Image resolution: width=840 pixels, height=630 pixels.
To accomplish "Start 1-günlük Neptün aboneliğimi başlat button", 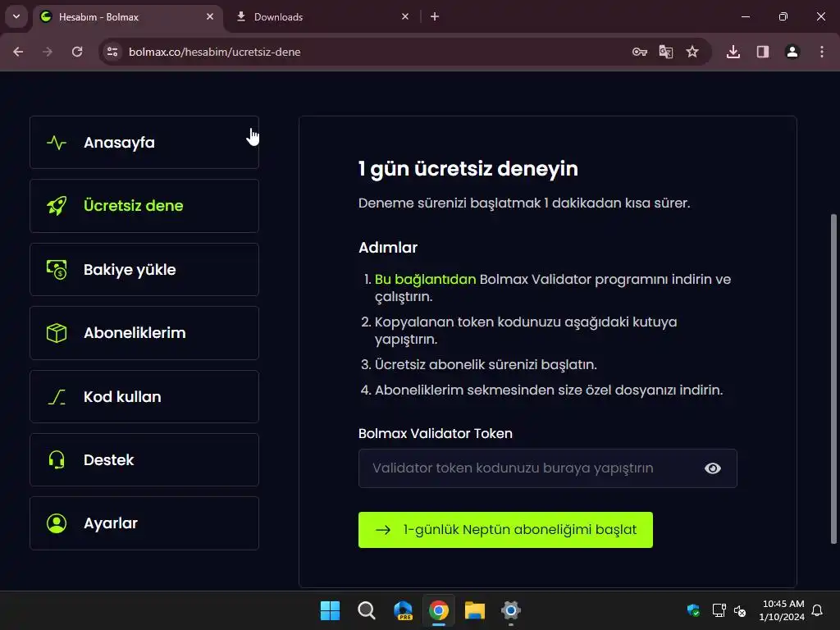I will tap(505, 530).
